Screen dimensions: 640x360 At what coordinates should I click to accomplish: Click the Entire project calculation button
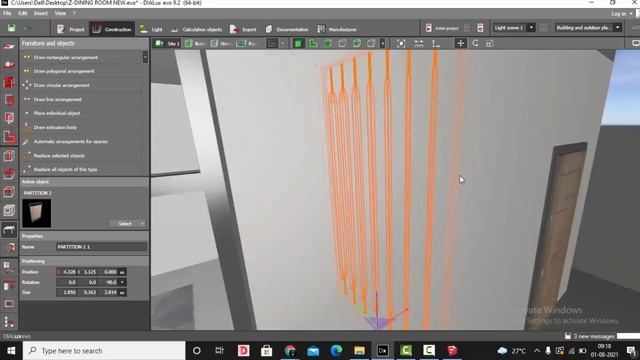(442, 28)
